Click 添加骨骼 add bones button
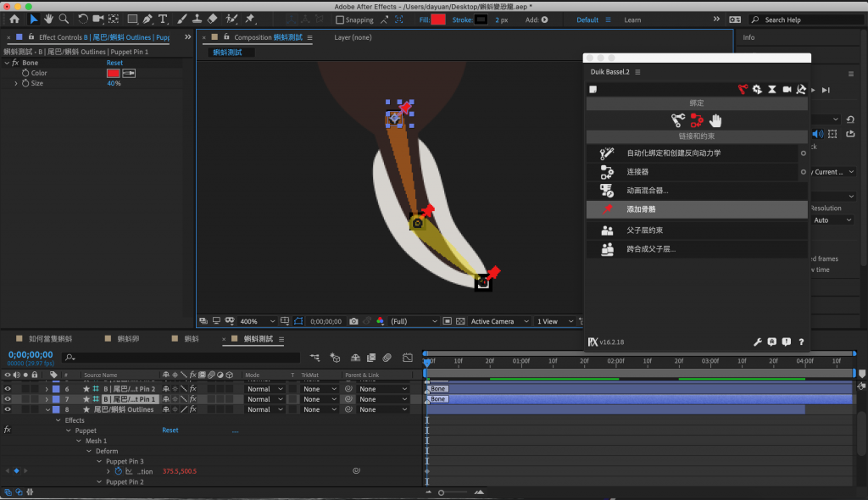Viewport: 868px width, 500px height. point(697,209)
